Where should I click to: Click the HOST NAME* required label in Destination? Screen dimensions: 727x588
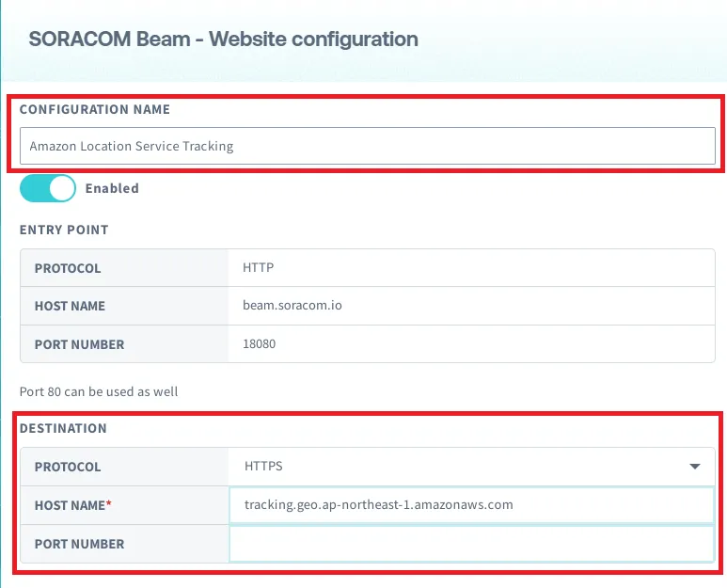pyautogui.click(x=73, y=505)
